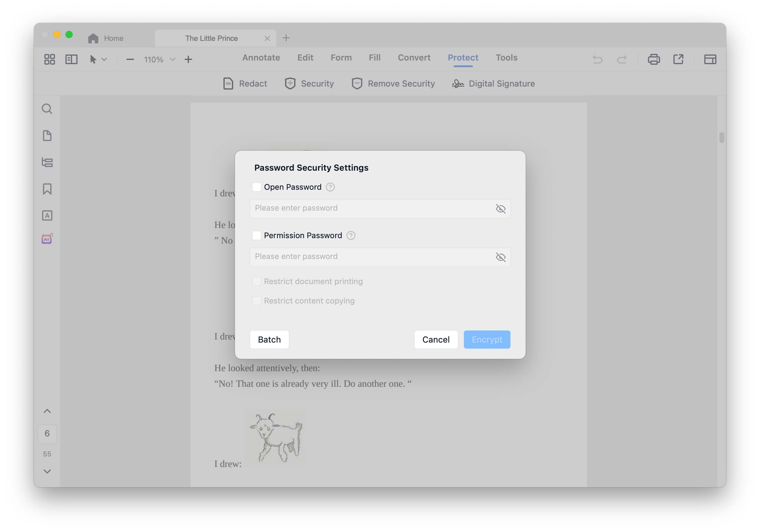The image size is (760, 532).
Task: Enable the Permission Password checkbox
Action: tap(256, 235)
